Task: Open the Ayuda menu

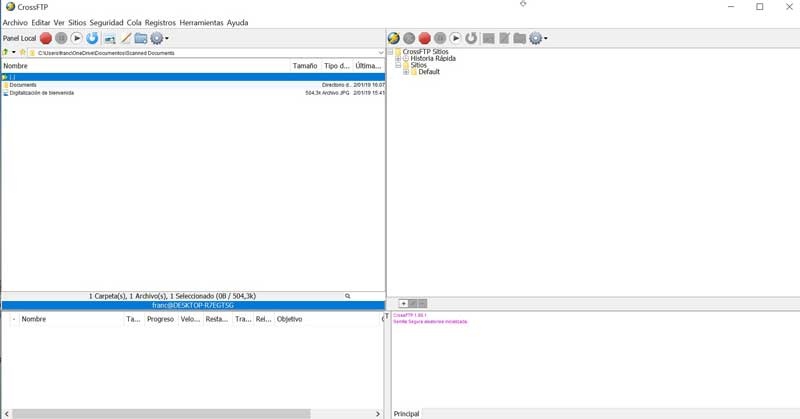Action: (x=238, y=23)
